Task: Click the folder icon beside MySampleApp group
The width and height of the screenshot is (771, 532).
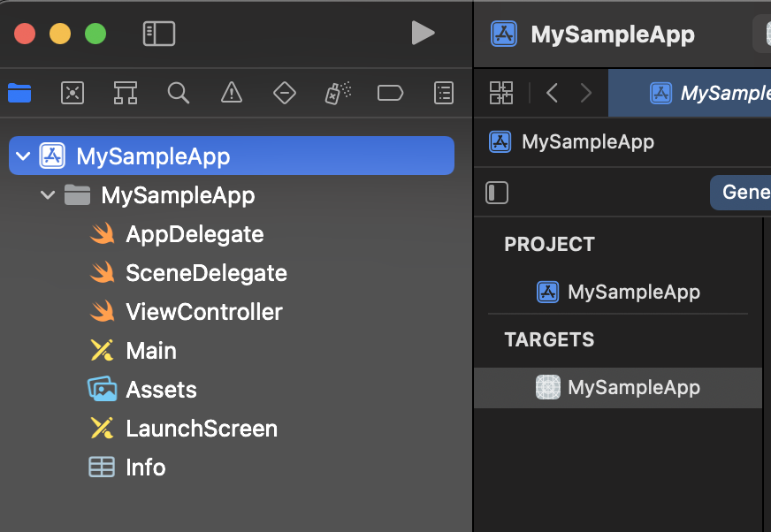Action: click(x=77, y=194)
